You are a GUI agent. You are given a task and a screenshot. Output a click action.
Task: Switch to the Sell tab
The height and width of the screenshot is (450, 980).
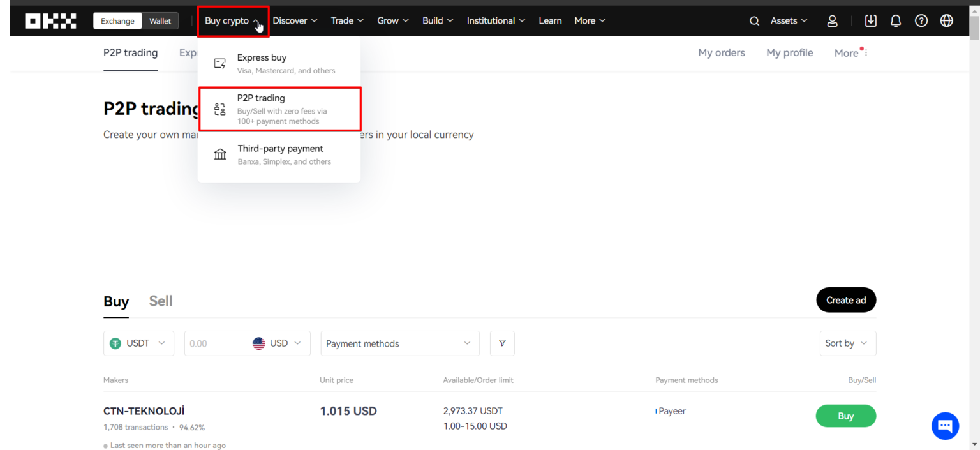(x=160, y=301)
